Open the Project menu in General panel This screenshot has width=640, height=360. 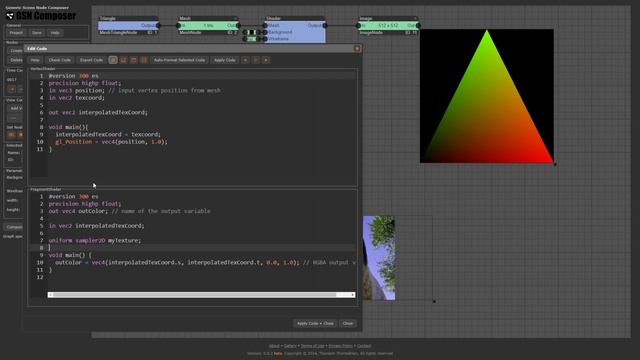[16, 33]
